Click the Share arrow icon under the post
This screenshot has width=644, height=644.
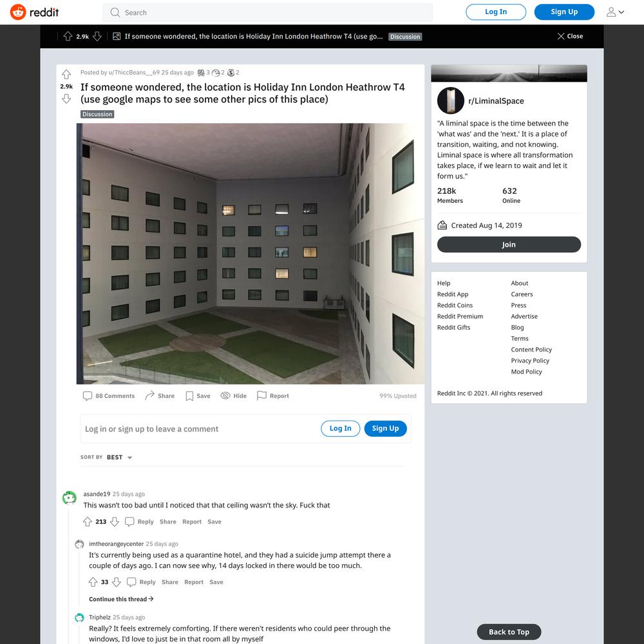150,395
